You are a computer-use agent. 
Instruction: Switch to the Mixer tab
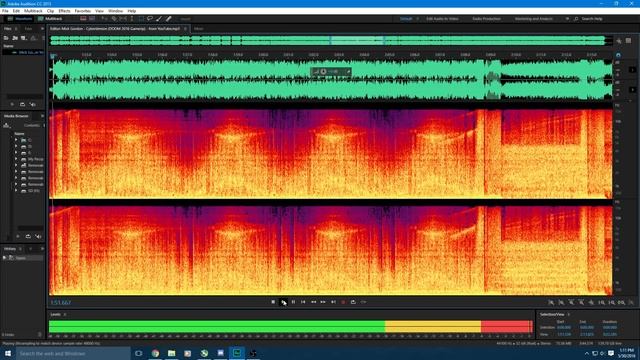[199, 29]
